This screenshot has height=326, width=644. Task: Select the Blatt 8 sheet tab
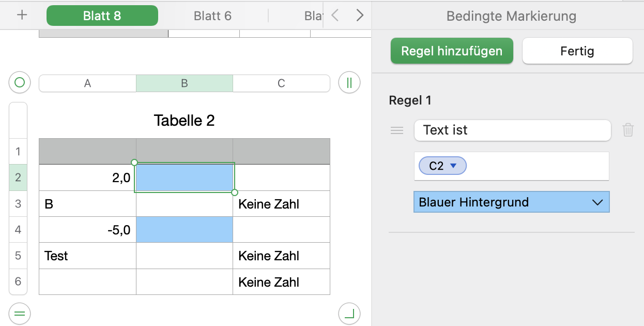click(102, 16)
